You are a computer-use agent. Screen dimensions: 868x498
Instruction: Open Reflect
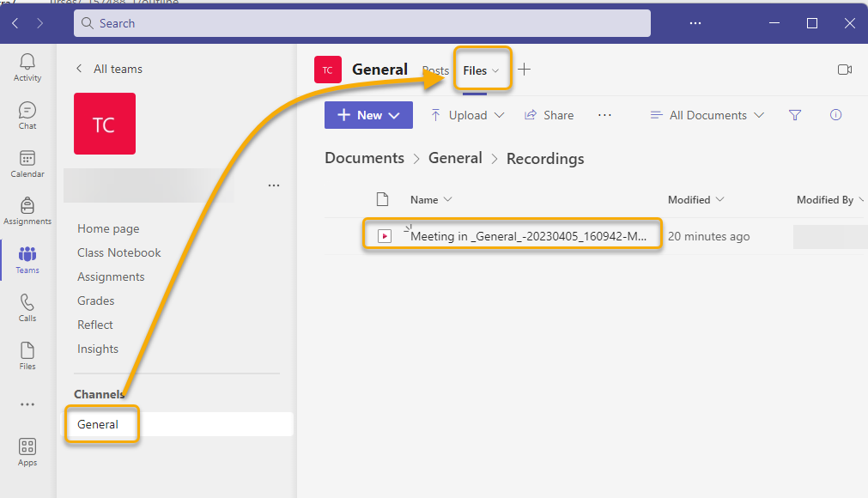click(x=94, y=325)
